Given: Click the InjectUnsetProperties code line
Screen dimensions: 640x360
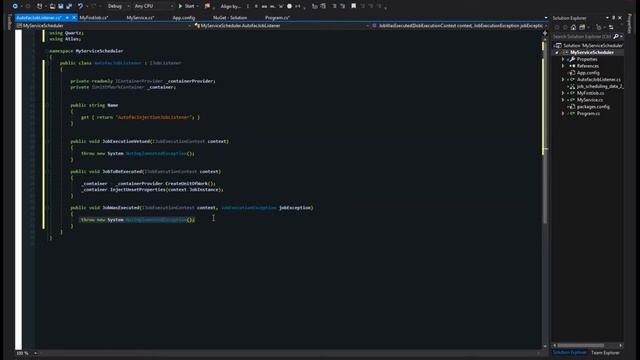Looking at the screenshot, I should pos(152,189).
